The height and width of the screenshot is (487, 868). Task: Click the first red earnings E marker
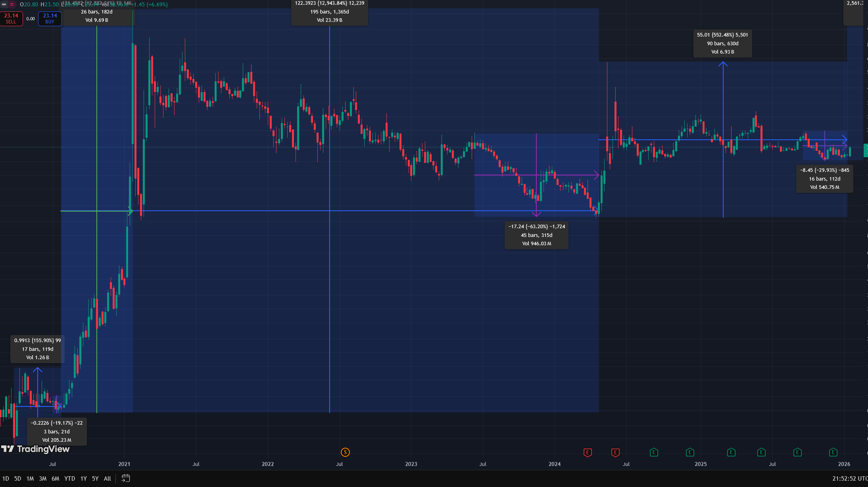tap(588, 452)
